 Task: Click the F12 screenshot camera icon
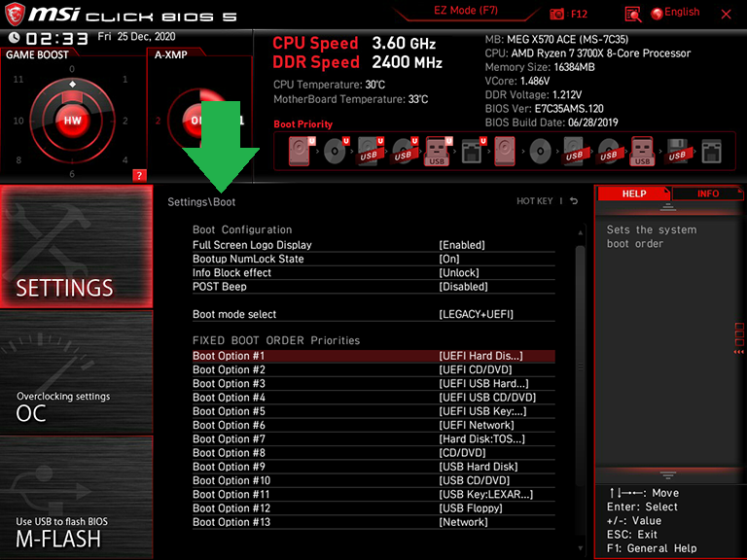(556, 14)
